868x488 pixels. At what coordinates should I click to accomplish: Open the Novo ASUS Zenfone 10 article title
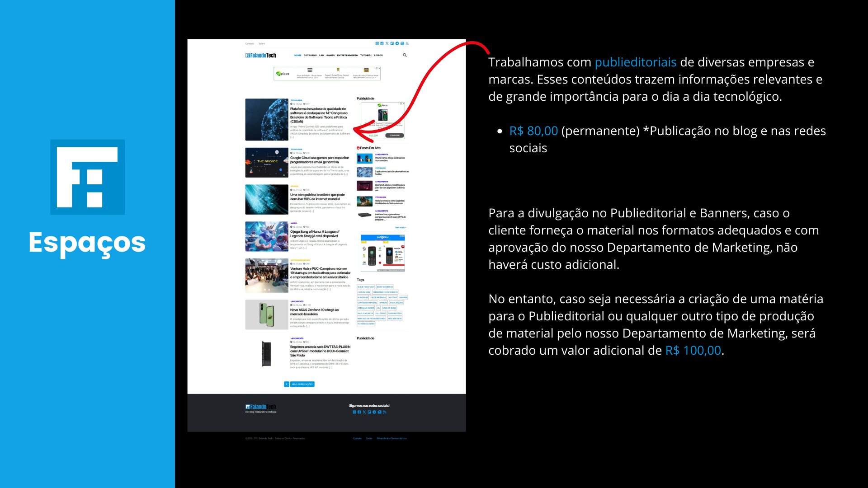[x=314, y=312]
